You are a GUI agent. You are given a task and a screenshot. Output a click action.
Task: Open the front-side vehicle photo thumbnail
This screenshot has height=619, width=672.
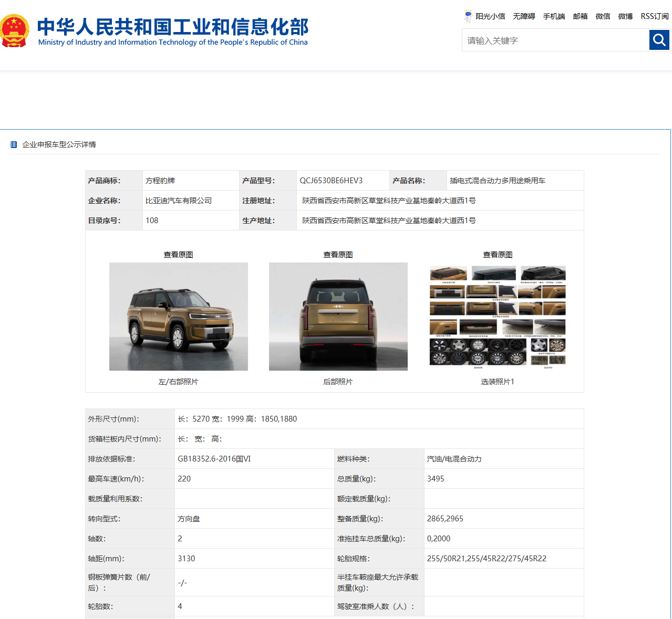point(179,317)
